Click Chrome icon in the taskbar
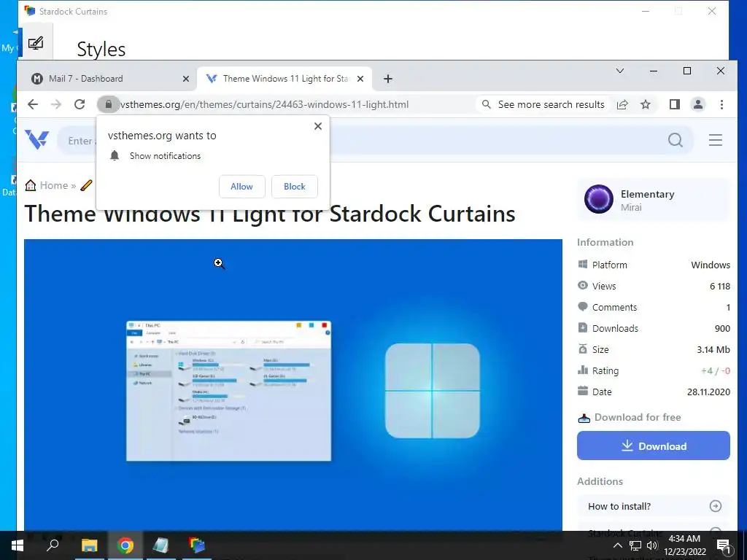Screen dimensions: 747x560 tap(125, 545)
